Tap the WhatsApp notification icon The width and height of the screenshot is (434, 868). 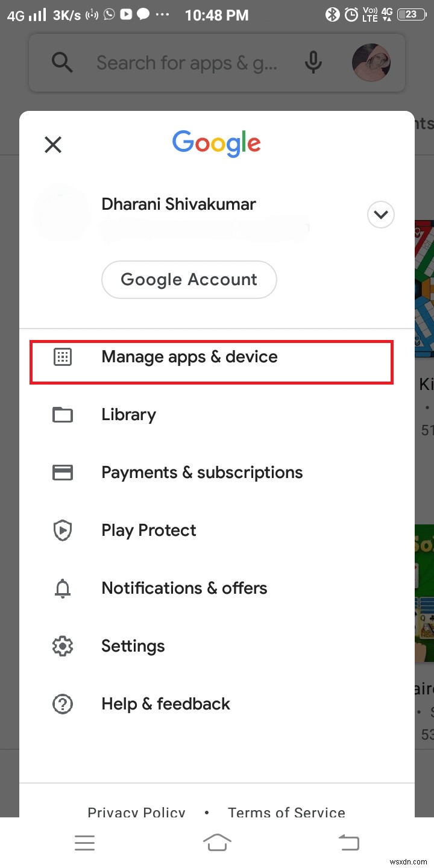click(x=109, y=14)
